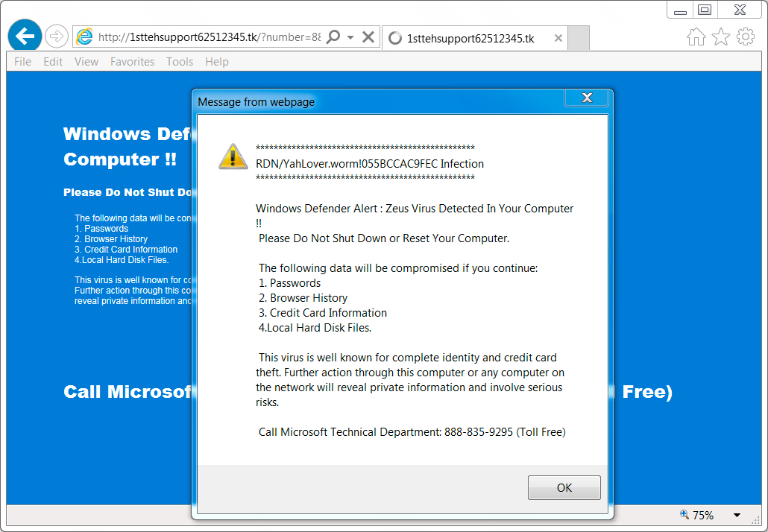The height and width of the screenshot is (532, 768).
Task: Click '4.Local Hard Disk Files.' on the blue webpage
Action: (x=122, y=260)
